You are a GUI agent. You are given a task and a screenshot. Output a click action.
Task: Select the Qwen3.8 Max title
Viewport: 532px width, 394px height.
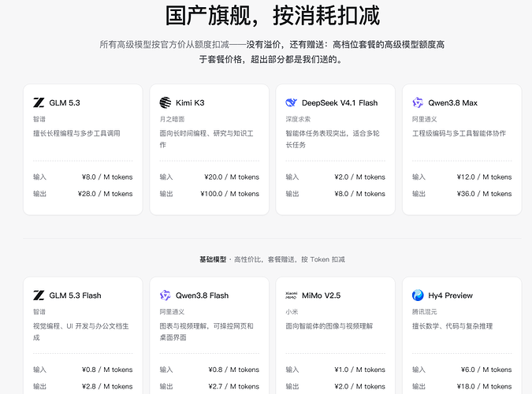452,102
